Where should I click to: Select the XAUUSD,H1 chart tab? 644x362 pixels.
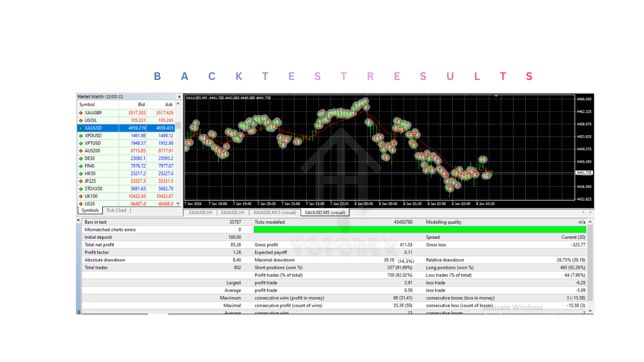click(x=199, y=212)
